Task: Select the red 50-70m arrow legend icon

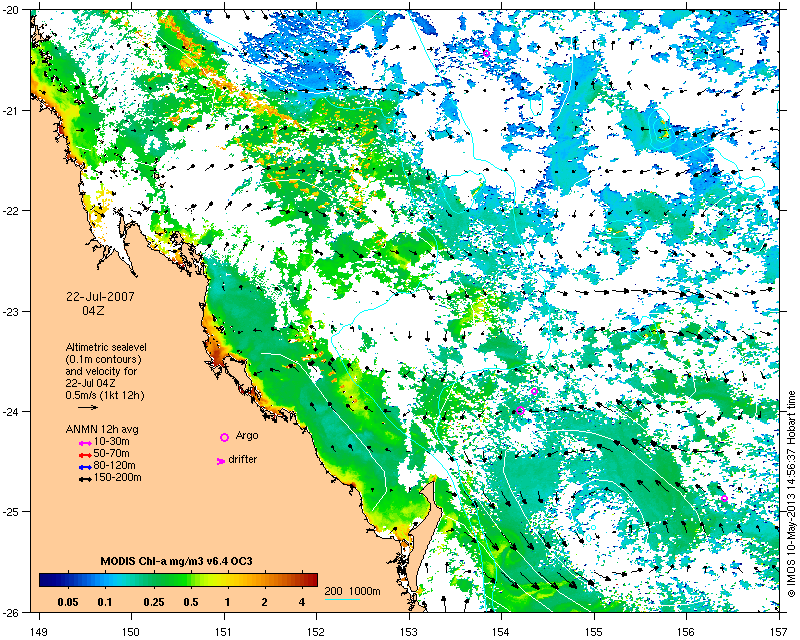Action: point(85,455)
